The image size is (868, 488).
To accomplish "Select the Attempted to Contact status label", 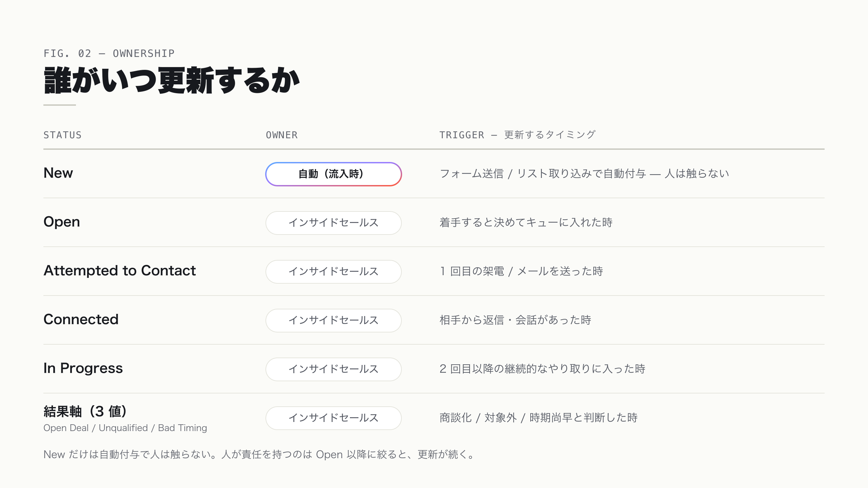I will tap(120, 270).
